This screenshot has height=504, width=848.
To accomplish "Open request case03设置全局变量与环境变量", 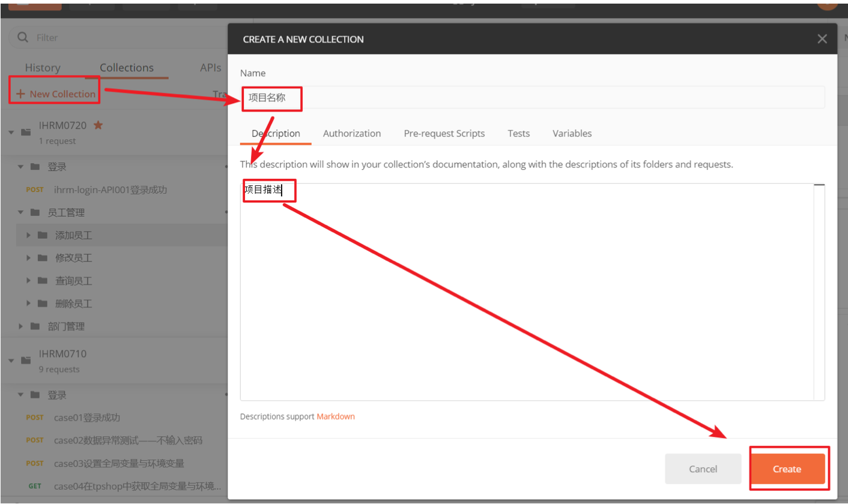I will click(119, 463).
